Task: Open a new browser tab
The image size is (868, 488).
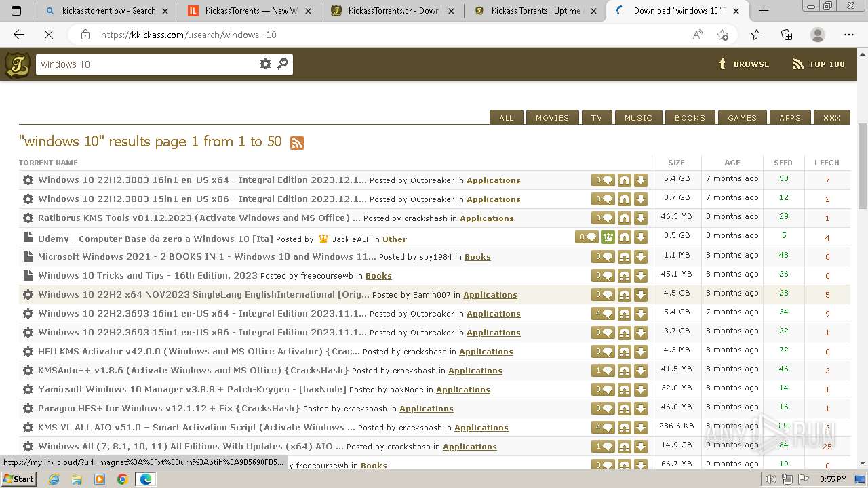Action: 764,10
